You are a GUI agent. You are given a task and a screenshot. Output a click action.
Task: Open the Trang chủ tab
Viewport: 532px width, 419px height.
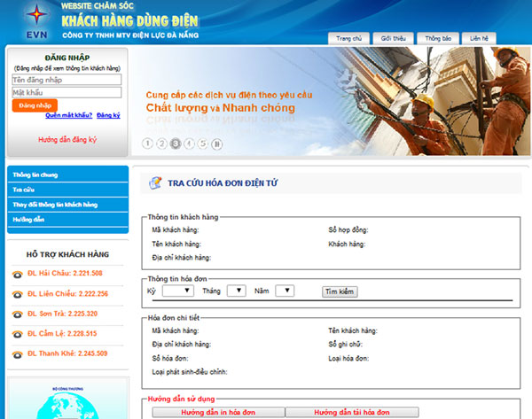[x=348, y=39]
